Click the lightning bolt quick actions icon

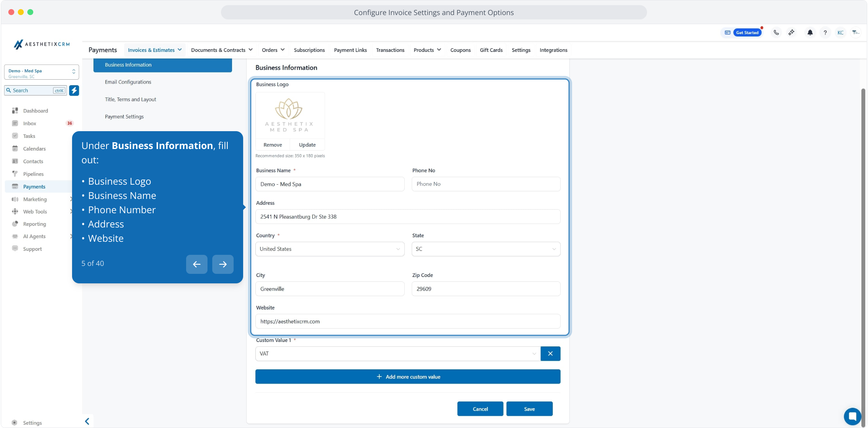tap(74, 90)
